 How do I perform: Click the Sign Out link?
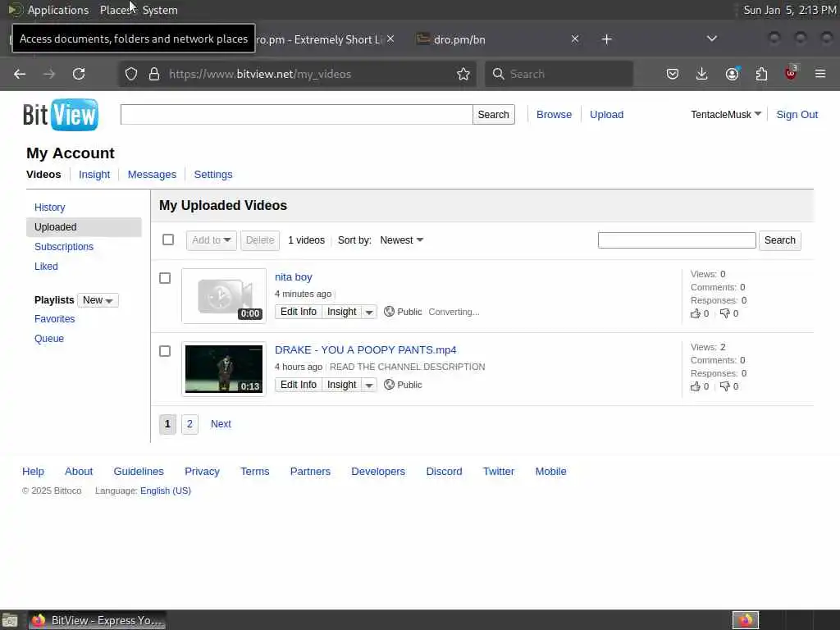[x=797, y=115]
